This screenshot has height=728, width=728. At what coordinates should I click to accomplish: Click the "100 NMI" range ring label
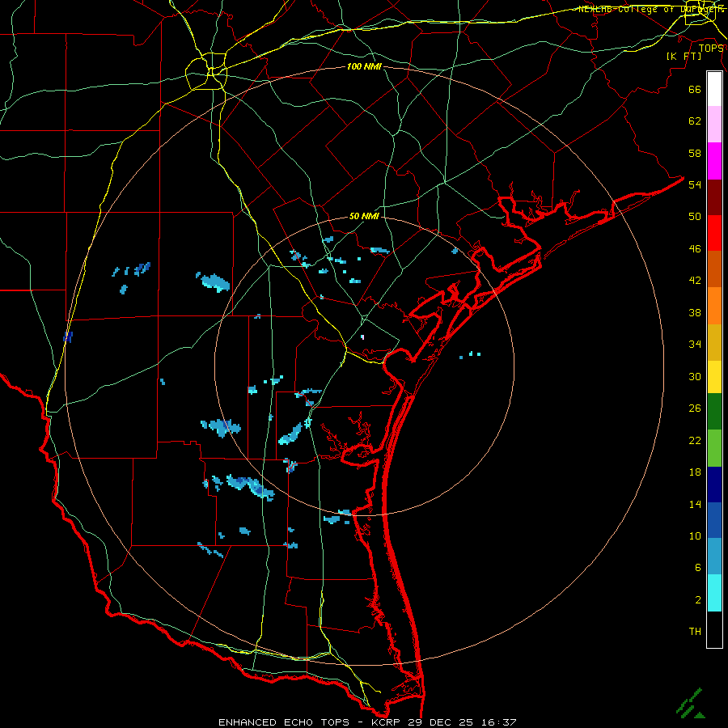coord(364,66)
